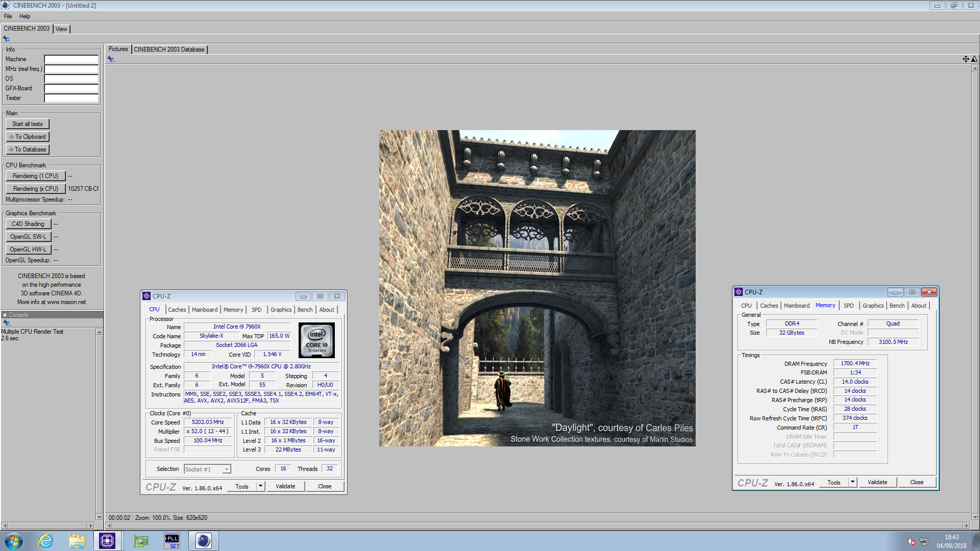Viewport: 980px width, 551px height.
Task: Open Memory tab in left CPU-Z window
Action: 233,310
